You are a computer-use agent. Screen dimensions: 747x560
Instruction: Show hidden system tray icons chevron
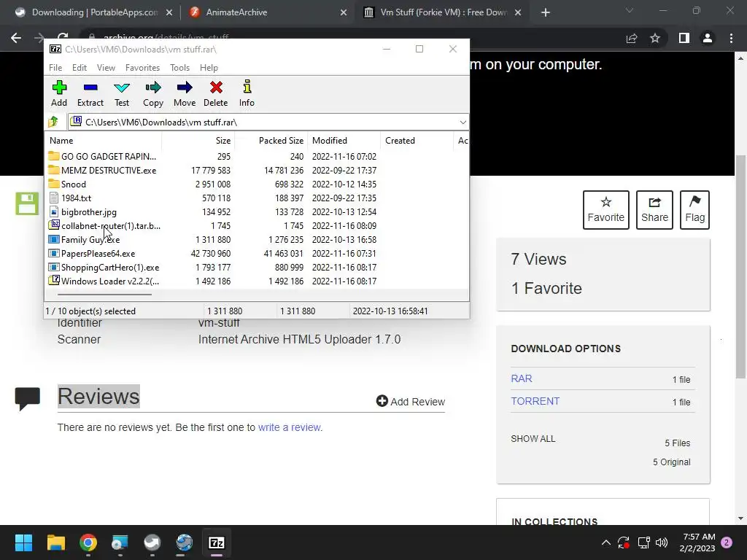pos(606,542)
